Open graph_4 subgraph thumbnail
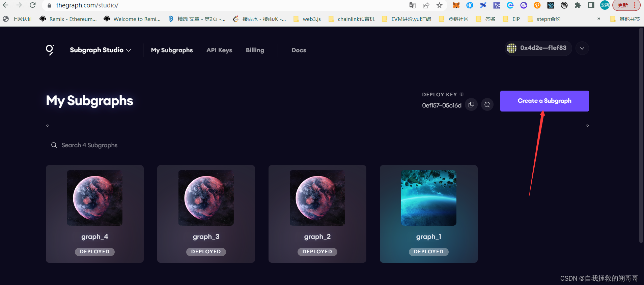The image size is (644, 285). pos(95,198)
